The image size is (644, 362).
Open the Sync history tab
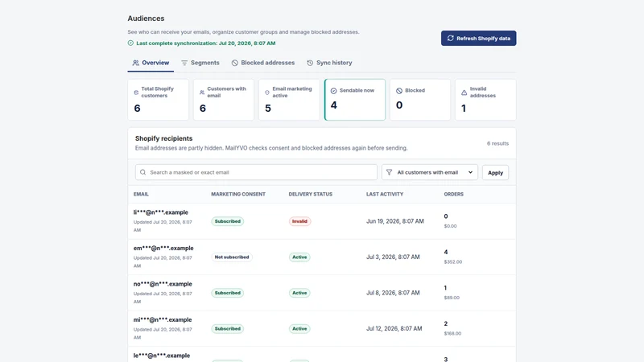coord(329,63)
